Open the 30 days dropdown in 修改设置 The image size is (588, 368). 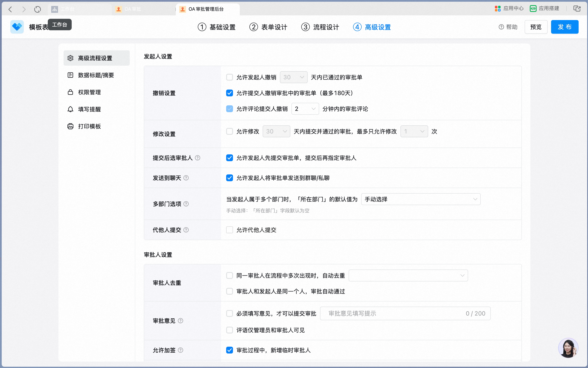click(x=276, y=131)
